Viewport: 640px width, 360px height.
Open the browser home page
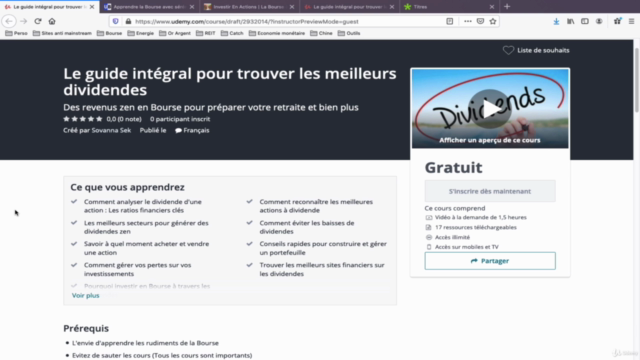[x=52, y=21]
